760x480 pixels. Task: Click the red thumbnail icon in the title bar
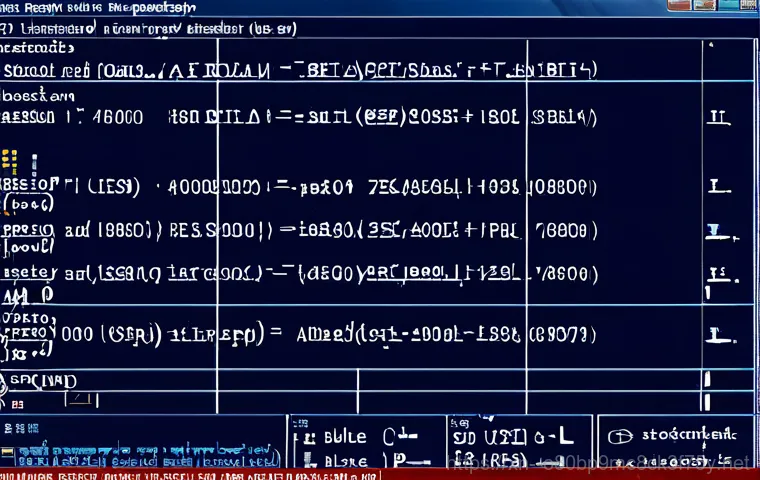pos(679,5)
